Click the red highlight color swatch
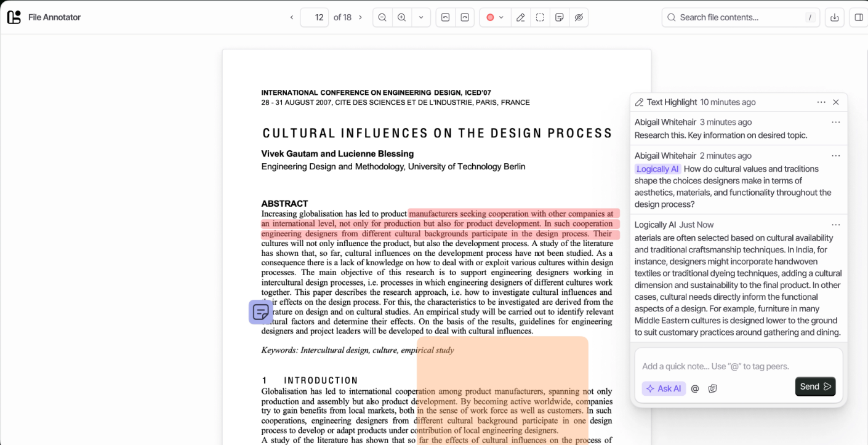868x445 pixels. tap(490, 17)
